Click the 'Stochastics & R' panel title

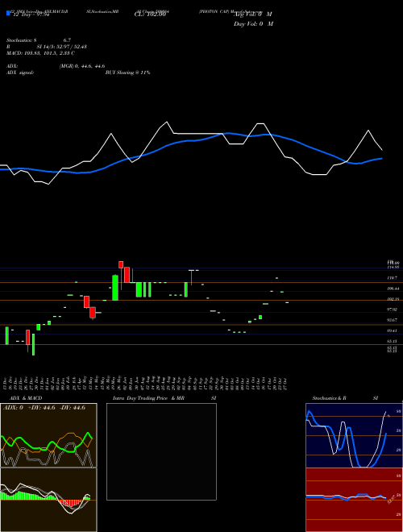pos(330,398)
